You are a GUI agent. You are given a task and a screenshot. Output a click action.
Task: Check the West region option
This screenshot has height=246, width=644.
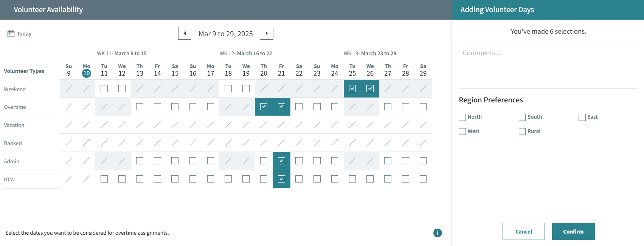coord(462,132)
